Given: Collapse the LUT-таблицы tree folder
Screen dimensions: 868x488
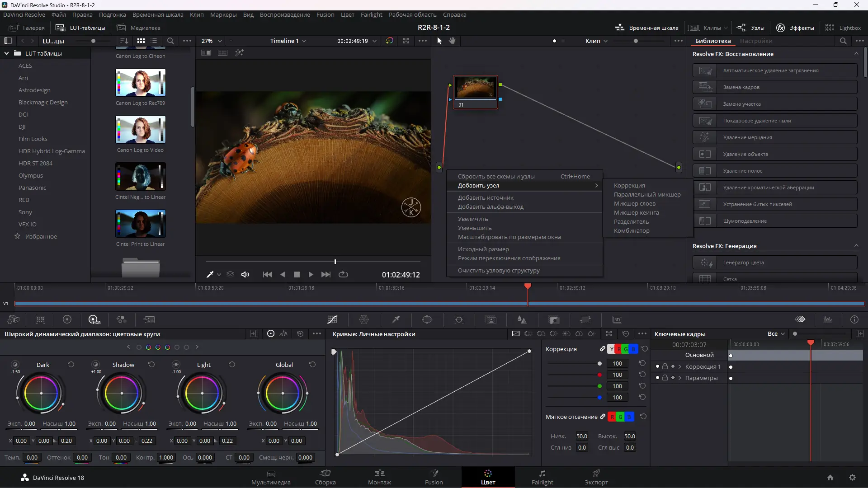Looking at the screenshot, I should [6, 53].
